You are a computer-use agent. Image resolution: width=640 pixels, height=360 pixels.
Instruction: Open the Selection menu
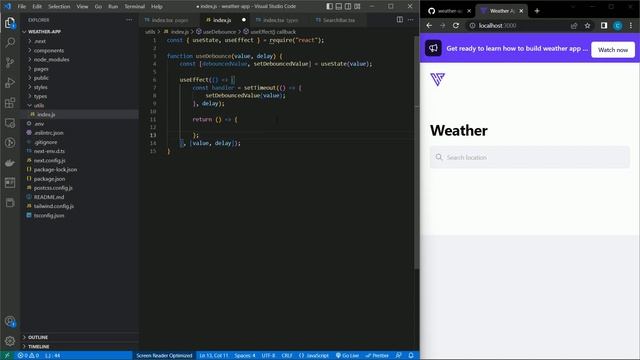tap(59, 7)
